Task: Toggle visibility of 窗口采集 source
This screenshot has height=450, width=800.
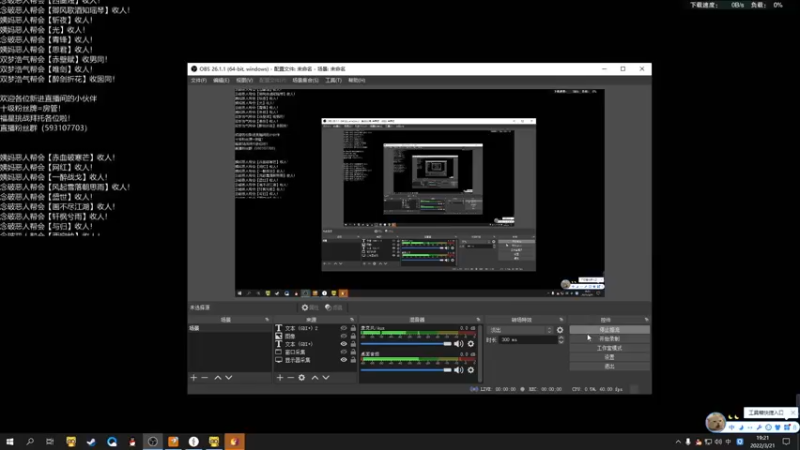Action: point(343,352)
